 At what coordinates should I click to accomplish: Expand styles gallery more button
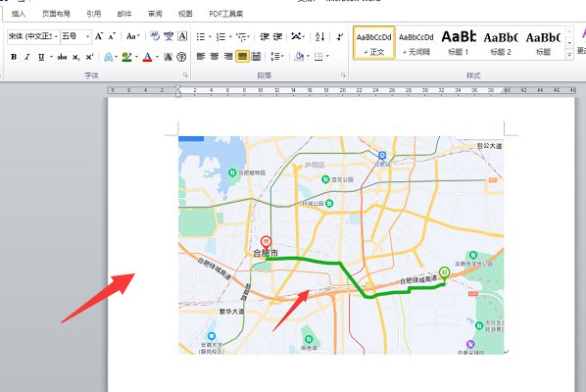(569, 55)
